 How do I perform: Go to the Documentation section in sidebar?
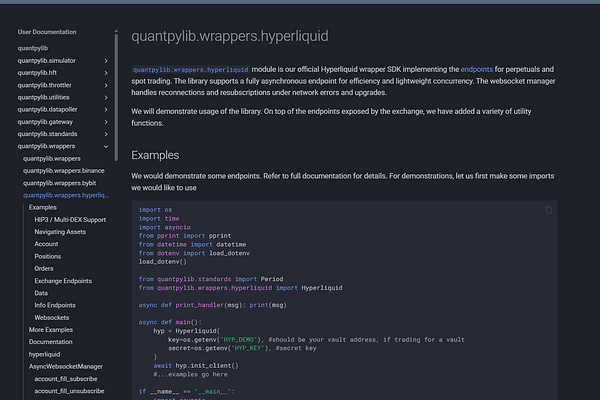(51, 342)
